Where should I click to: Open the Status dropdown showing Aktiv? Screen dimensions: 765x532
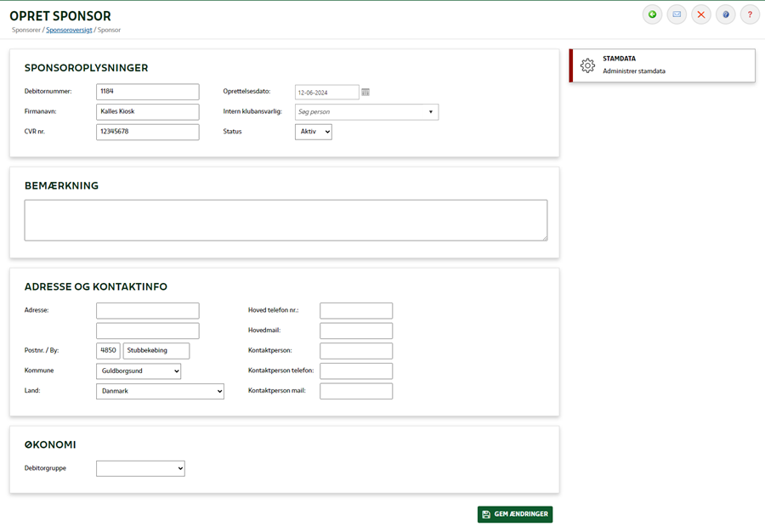[313, 132]
